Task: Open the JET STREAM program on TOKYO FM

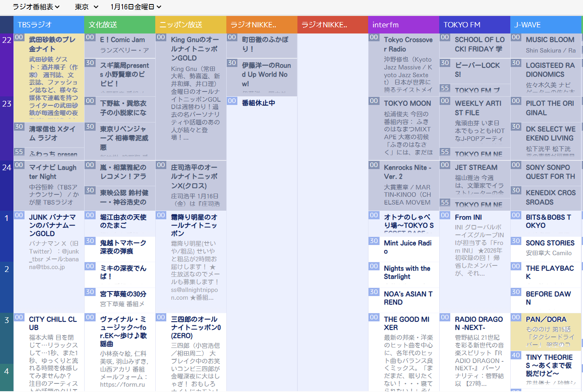Action: pyautogui.click(x=476, y=167)
